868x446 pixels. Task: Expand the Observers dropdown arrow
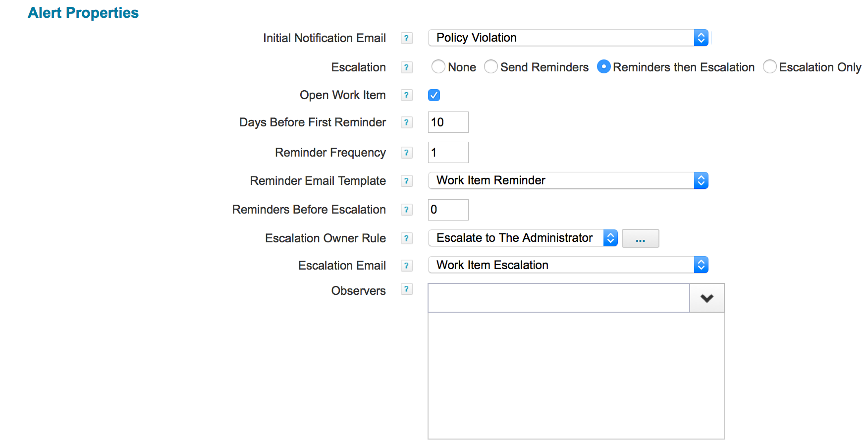click(x=707, y=298)
